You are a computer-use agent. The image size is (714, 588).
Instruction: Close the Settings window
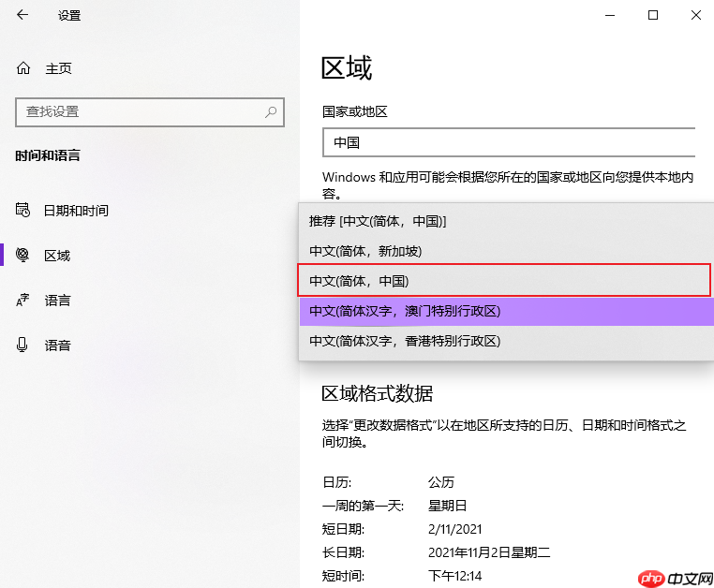click(x=696, y=15)
